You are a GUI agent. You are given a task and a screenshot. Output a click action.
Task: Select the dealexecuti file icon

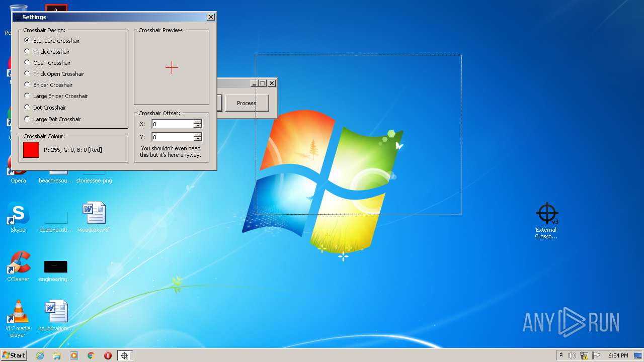tap(56, 221)
